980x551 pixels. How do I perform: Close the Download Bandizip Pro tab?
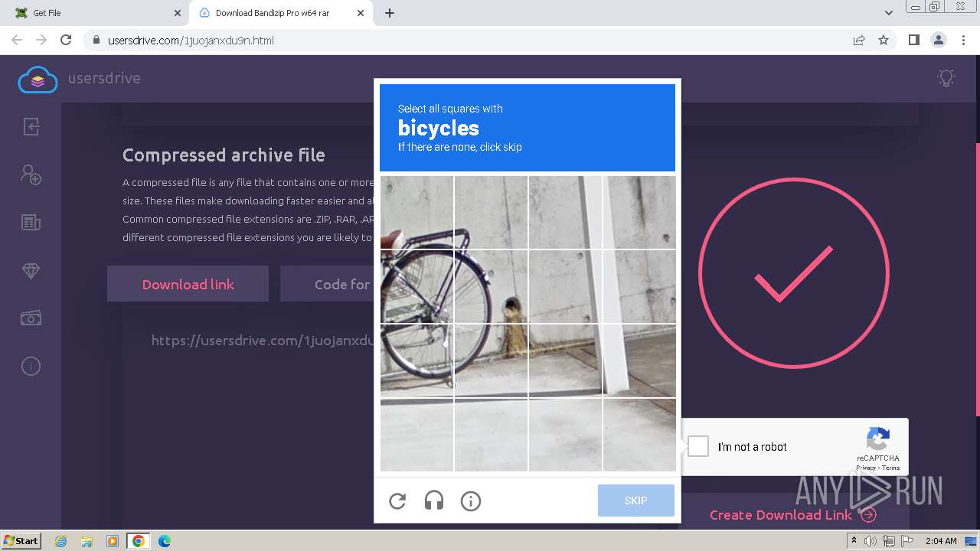(x=361, y=13)
